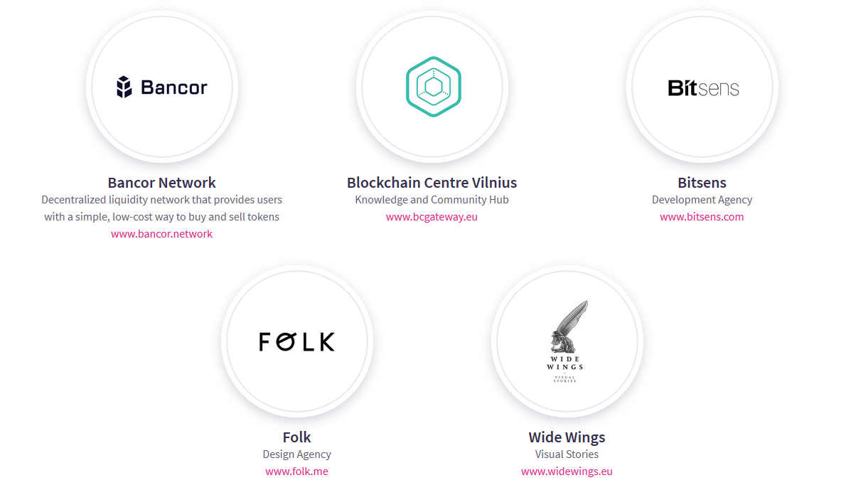The height and width of the screenshot is (485, 868).
Task: Click the FOLK logo
Action: pos(296,342)
